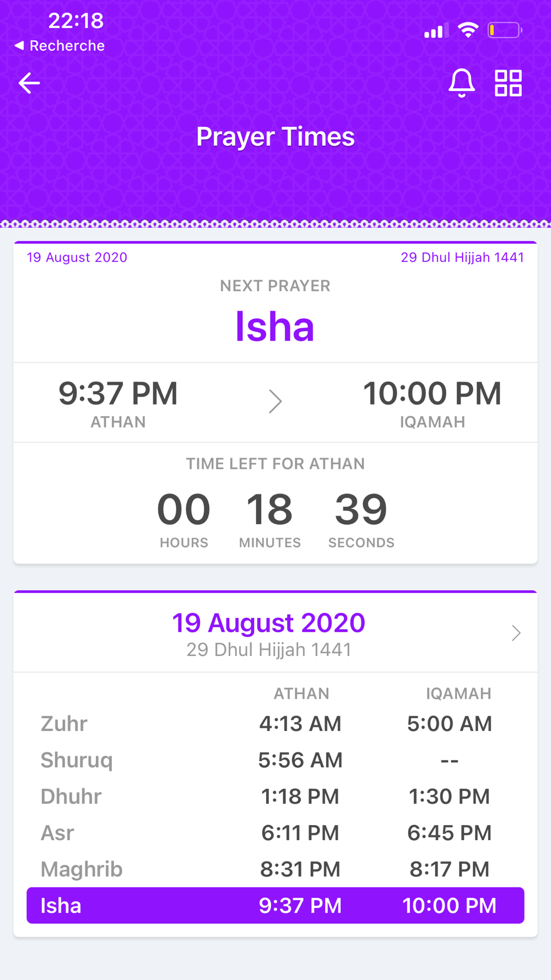The image size is (551, 980).
Task: Tap the Maghrib prayer row
Action: [x=275, y=869]
